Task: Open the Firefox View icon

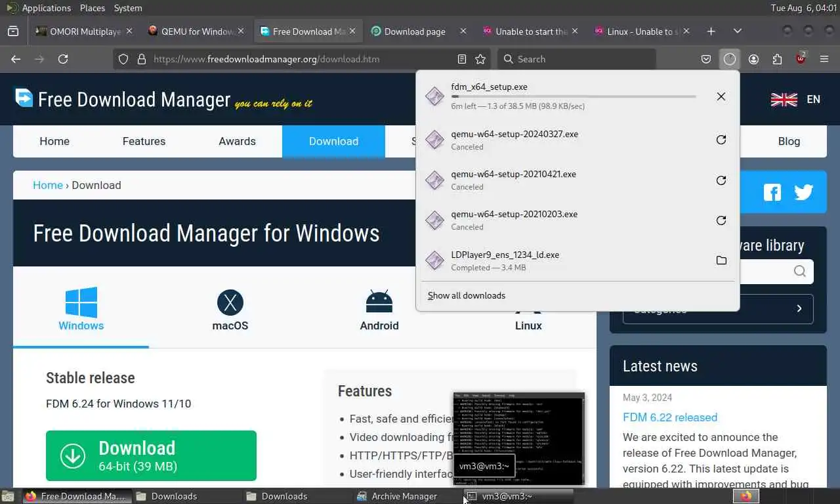Action: (12, 31)
